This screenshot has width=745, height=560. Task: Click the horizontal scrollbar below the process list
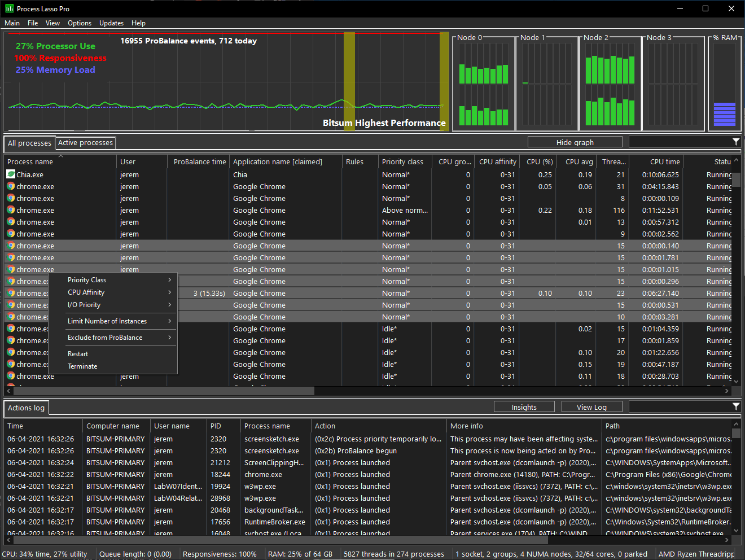click(x=164, y=391)
